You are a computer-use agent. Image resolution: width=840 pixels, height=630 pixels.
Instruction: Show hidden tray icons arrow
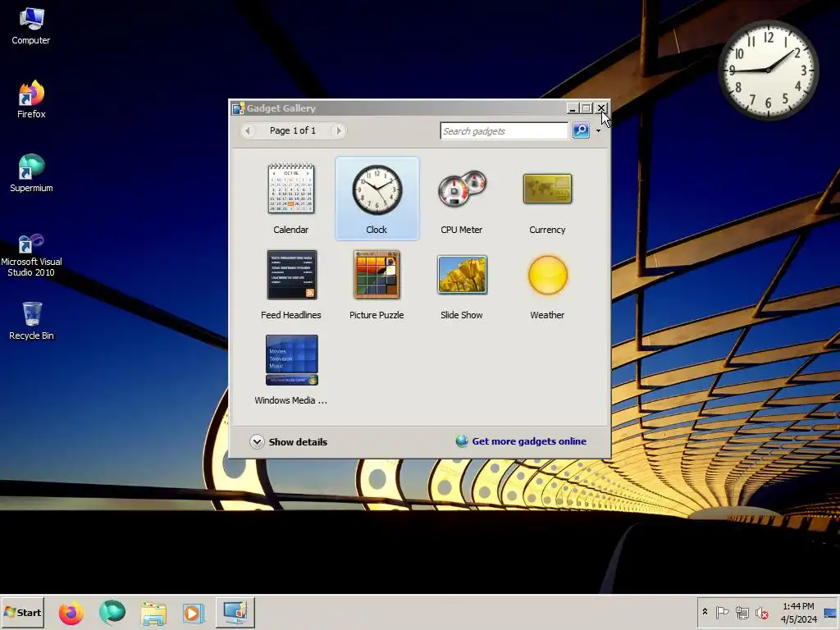click(x=705, y=612)
